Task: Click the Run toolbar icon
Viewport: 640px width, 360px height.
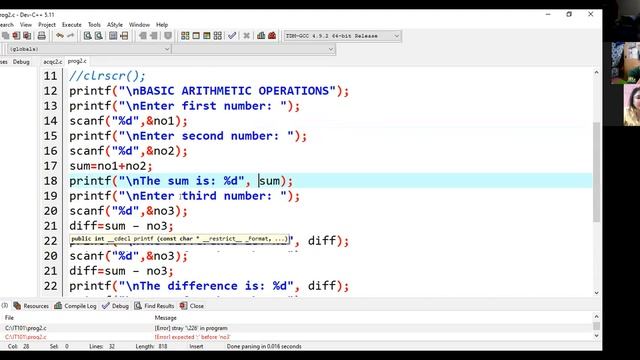Action: pyautogui.click(x=196, y=36)
